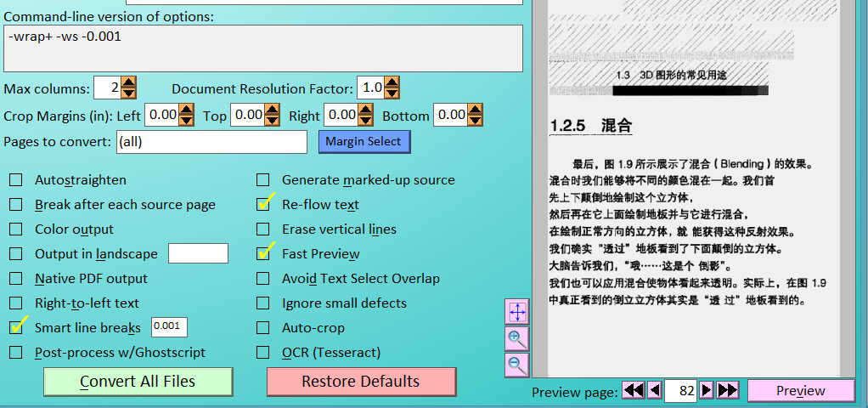Image resolution: width=868 pixels, height=408 pixels.
Task: Click the Preview button
Action: pyautogui.click(x=800, y=391)
